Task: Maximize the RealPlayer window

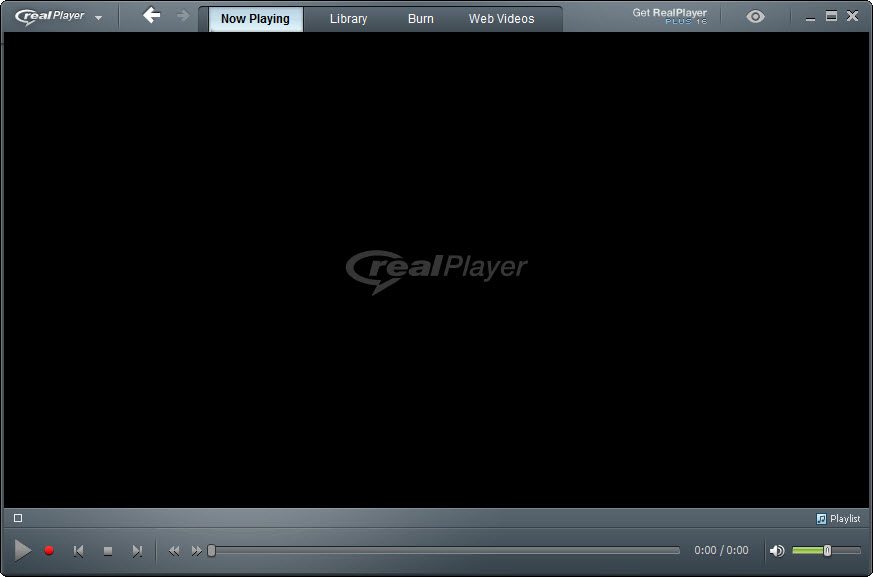Action: click(x=831, y=16)
